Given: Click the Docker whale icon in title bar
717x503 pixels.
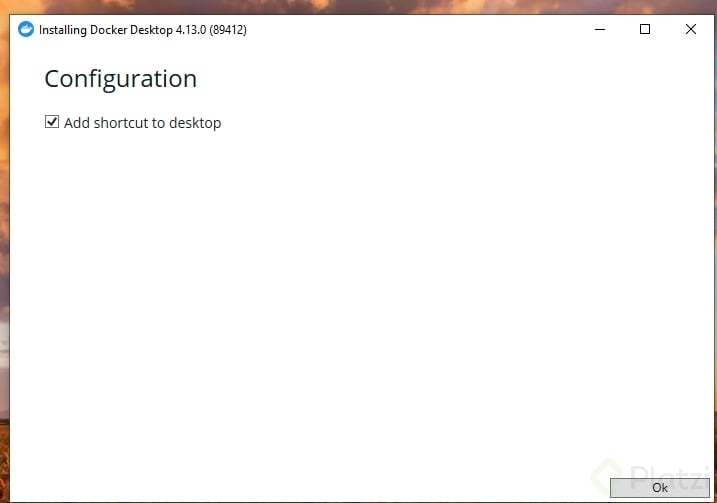Looking at the screenshot, I should (x=26, y=29).
